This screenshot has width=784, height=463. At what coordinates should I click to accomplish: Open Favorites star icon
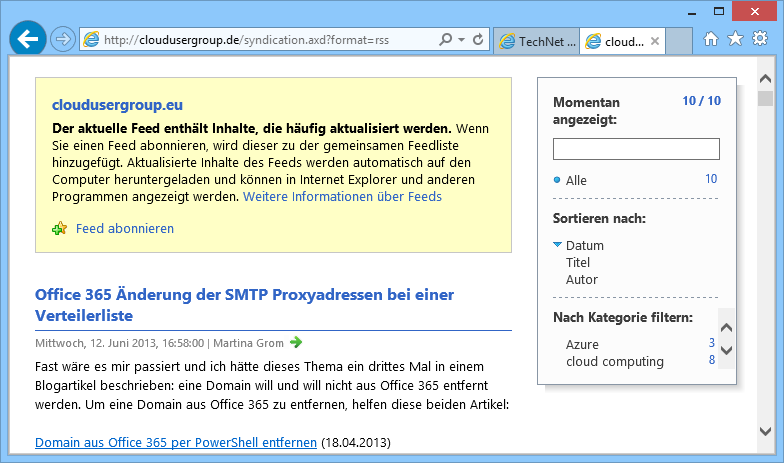click(735, 40)
